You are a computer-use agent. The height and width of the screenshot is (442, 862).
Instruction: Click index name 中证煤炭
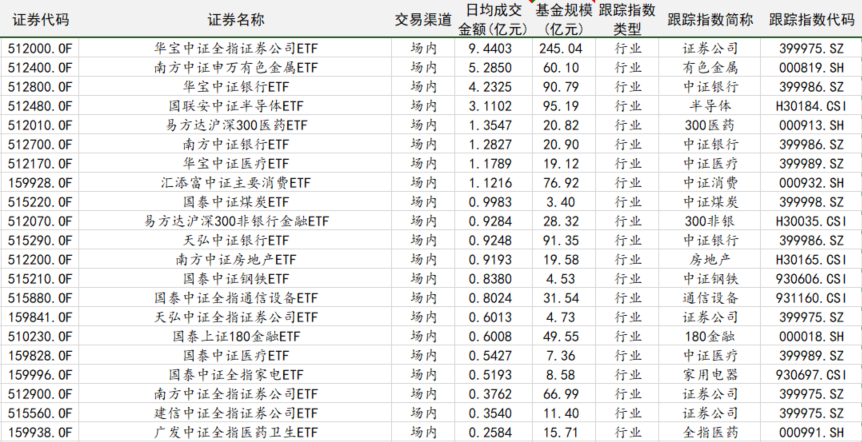click(x=710, y=202)
